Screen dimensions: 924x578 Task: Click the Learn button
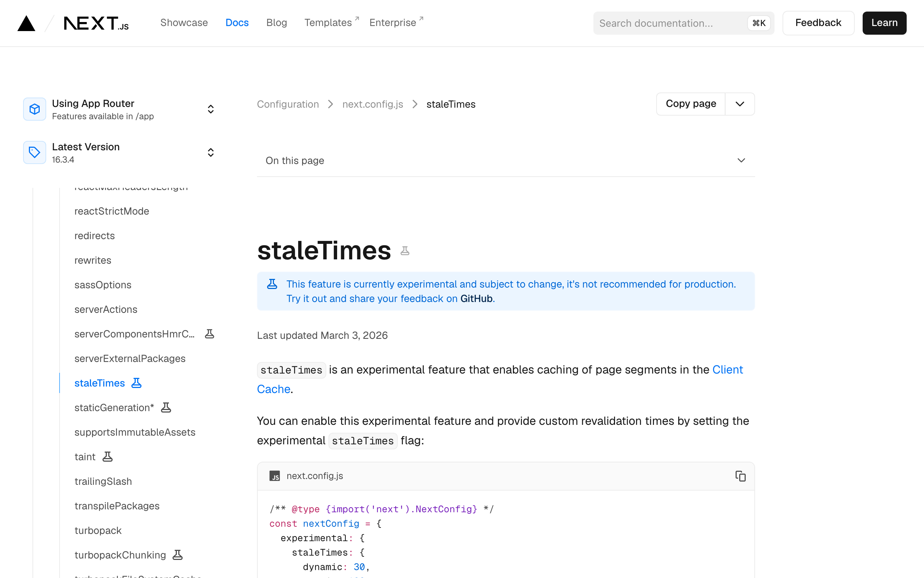point(884,23)
